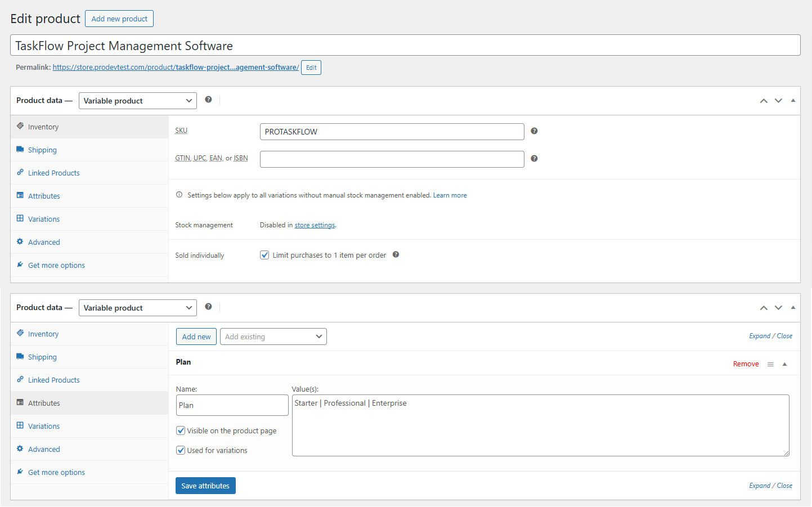Screen dimensions: 812x507
Task: Click help icon beside lower product type dropdown
Action: click(x=209, y=307)
